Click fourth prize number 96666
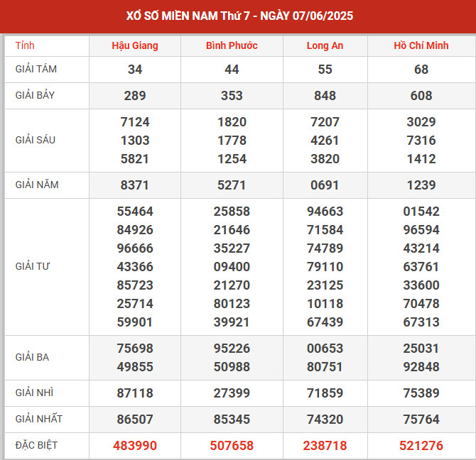 [135, 248]
